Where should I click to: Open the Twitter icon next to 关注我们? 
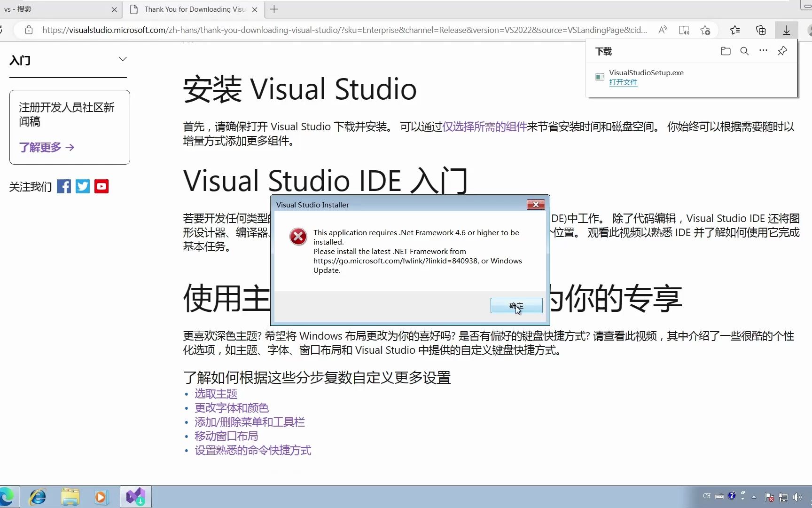coord(83,186)
